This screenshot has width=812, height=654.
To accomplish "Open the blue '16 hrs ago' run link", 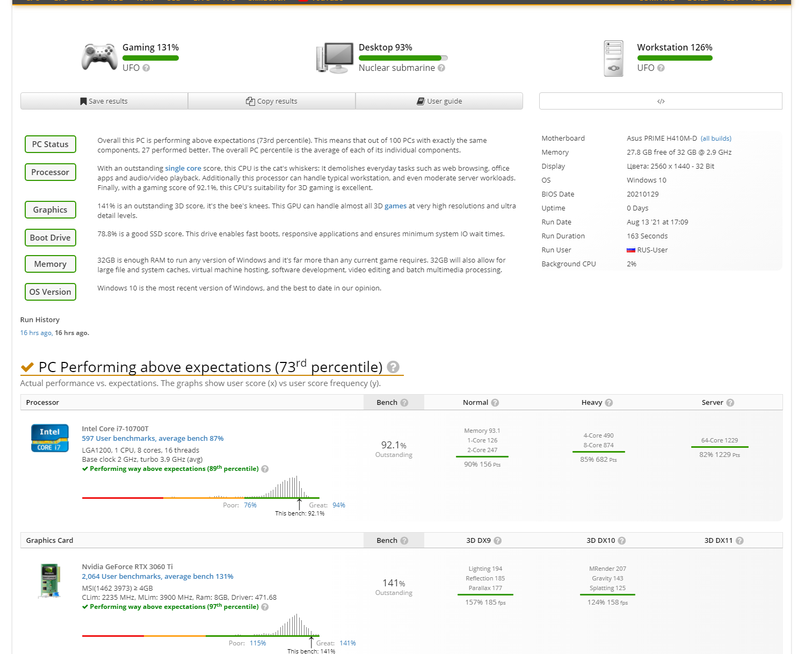I will point(36,333).
